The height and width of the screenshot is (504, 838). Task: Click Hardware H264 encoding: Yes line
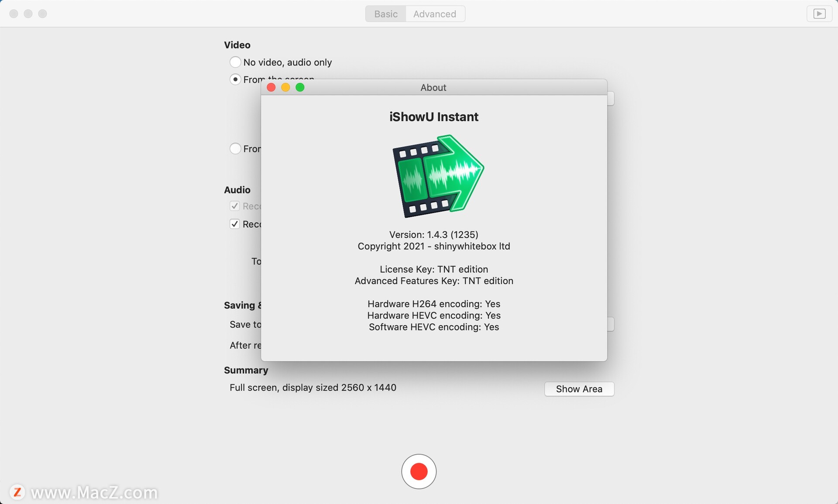pyautogui.click(x=434, y=304)
